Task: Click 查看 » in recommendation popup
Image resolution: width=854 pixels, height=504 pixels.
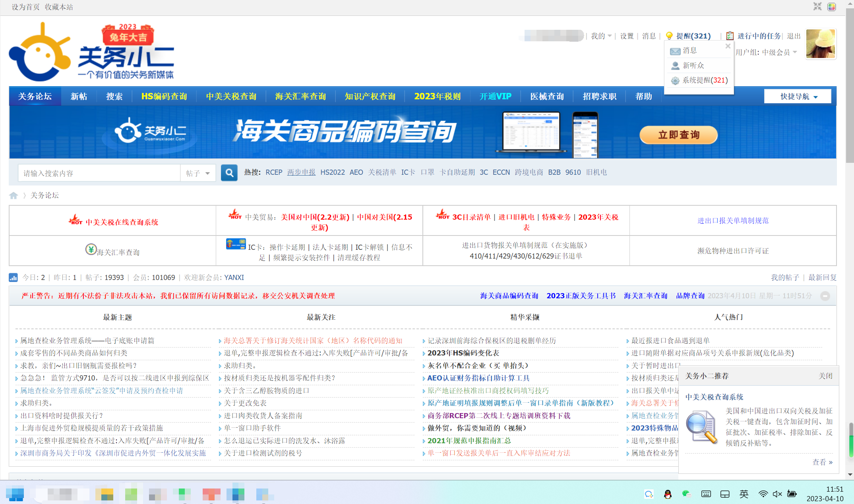Action: coord(822,462)
